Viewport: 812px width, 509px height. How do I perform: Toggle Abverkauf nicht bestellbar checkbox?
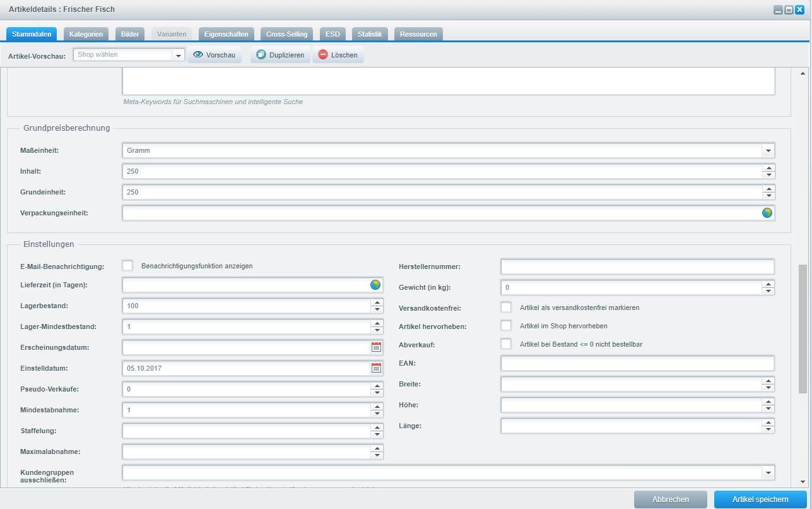[506, 344]
